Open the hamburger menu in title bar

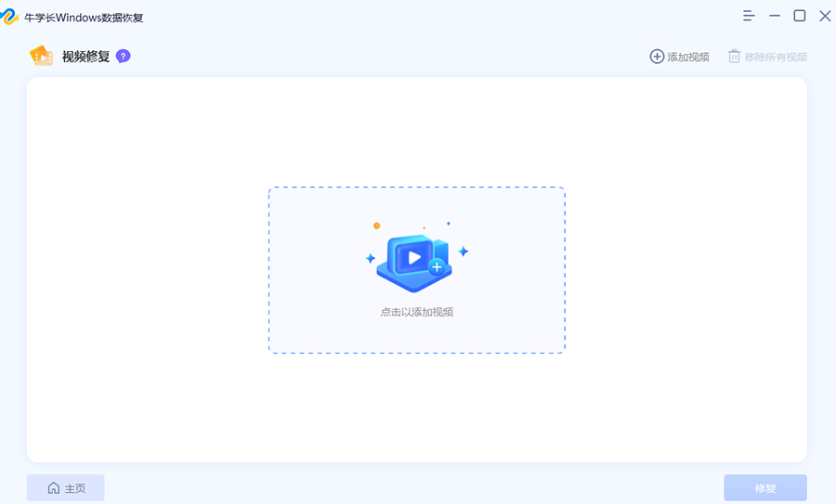(x=749, y=16)
